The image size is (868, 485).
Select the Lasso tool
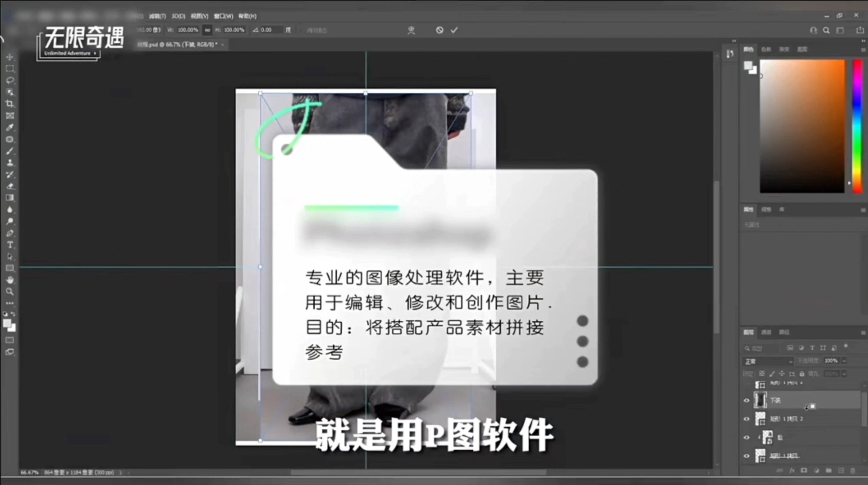tap(10, 80)
